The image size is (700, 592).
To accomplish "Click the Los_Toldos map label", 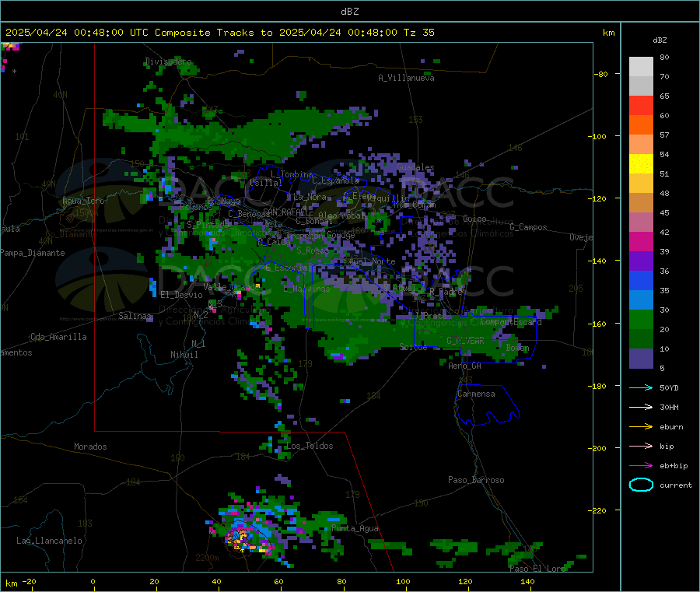I will point(310,446).
